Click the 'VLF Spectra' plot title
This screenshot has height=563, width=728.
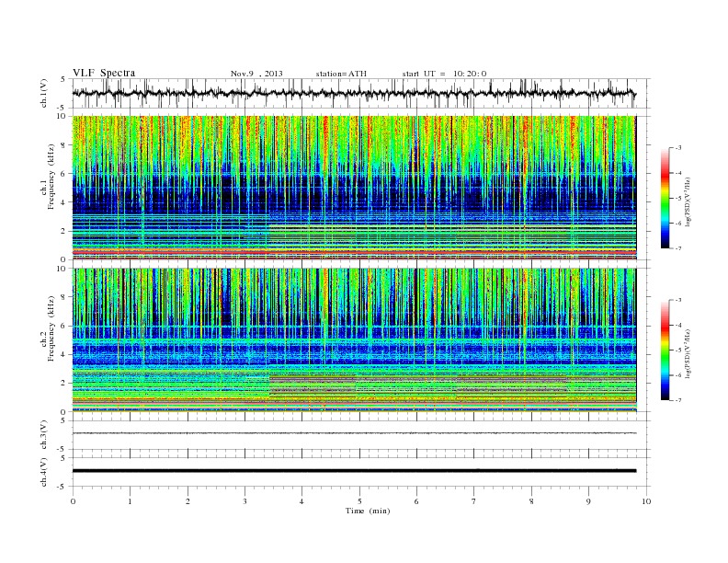[x=104, y=73]
